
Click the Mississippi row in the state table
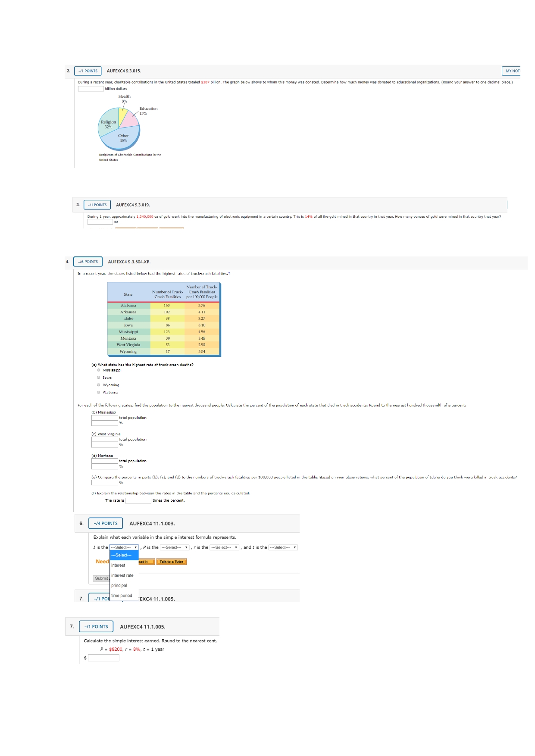pos(163,332)
